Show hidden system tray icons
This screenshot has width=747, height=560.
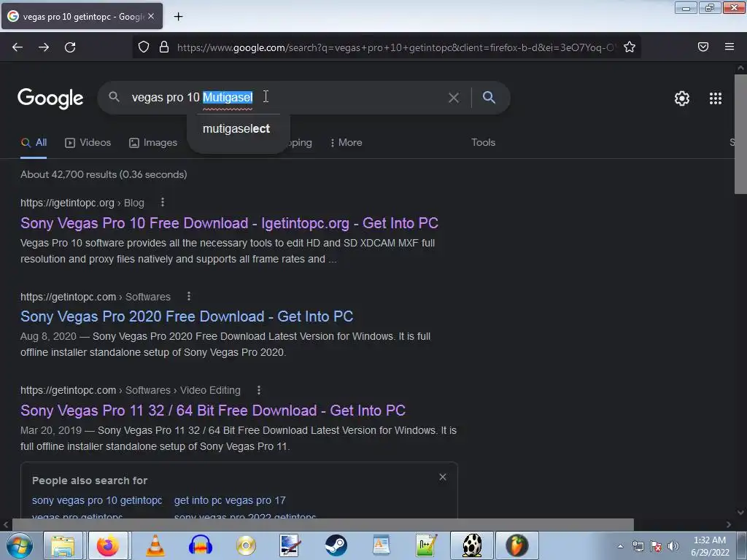620,546
